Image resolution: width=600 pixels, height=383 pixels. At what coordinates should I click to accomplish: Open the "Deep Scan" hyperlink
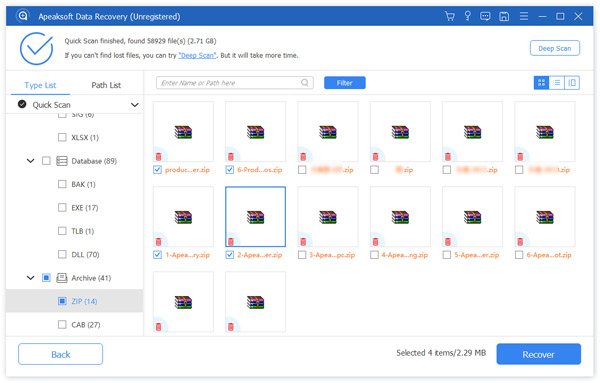197,55
